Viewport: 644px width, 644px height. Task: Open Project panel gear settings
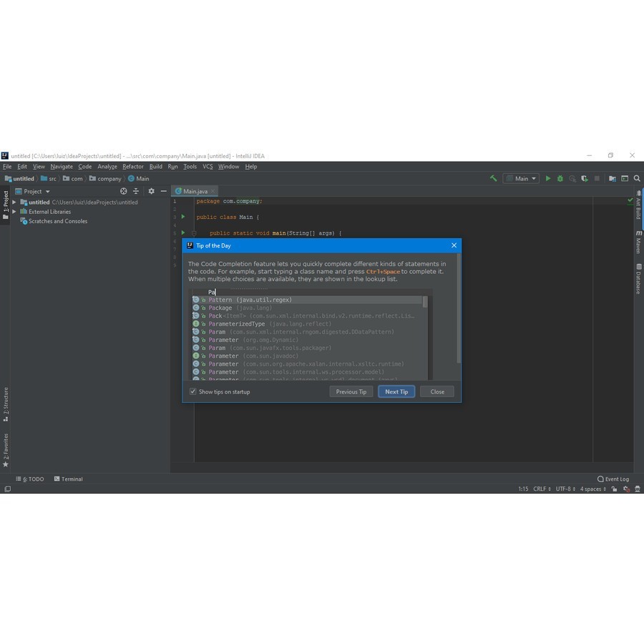pos(151,191)
